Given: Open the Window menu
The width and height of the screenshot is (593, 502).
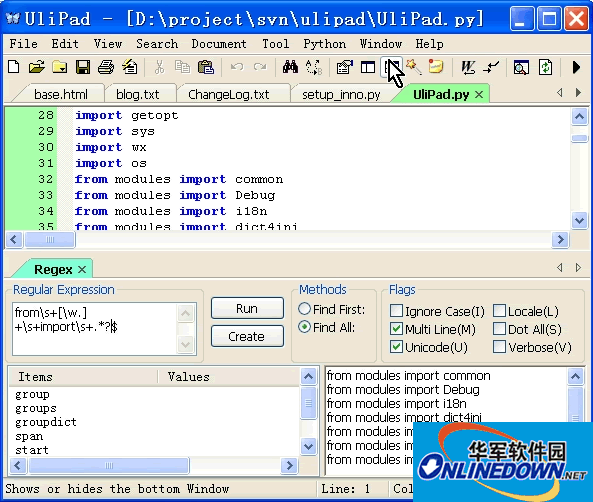Looking at the screenshot, I should (381, 44).
